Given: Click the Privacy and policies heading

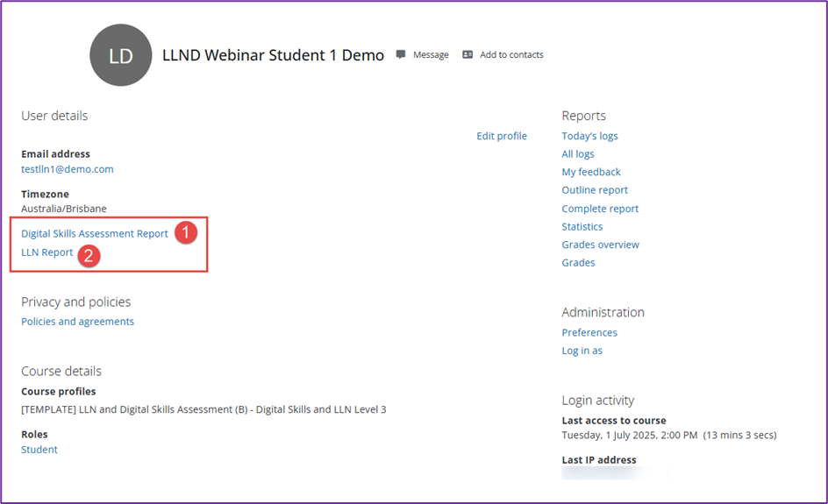Looking at the screenshot, I should coord(76,302).
